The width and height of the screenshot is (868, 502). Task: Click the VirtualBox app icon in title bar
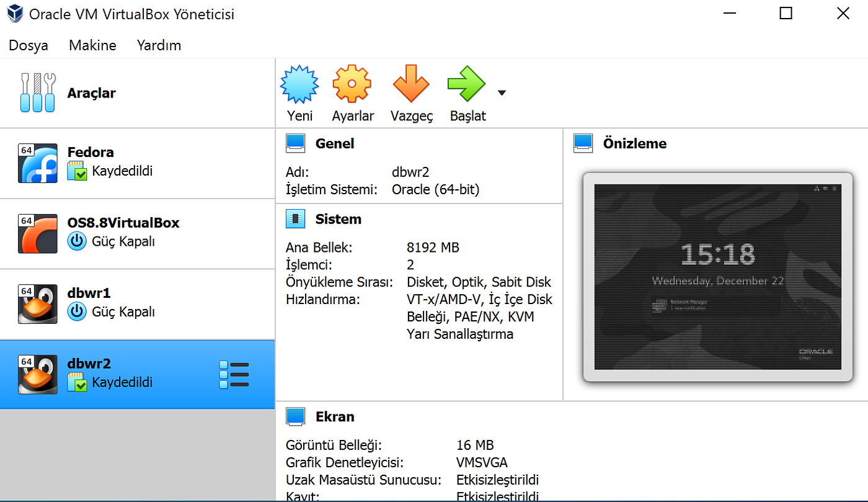pos(14,14)
